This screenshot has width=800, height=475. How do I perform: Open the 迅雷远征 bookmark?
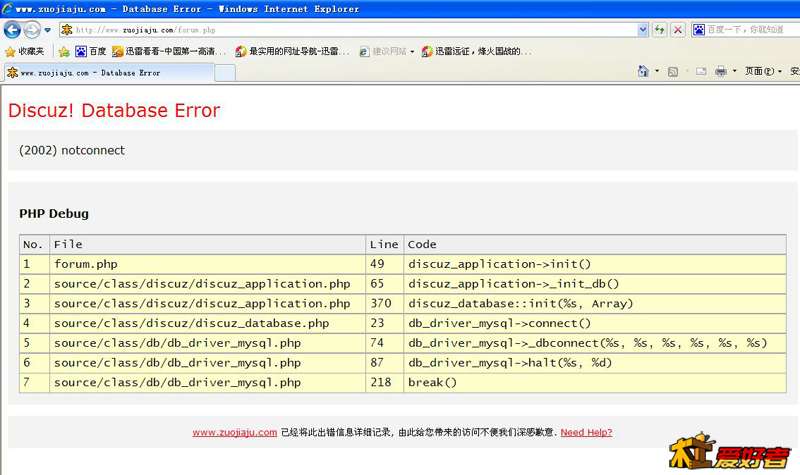click(477, 51)
